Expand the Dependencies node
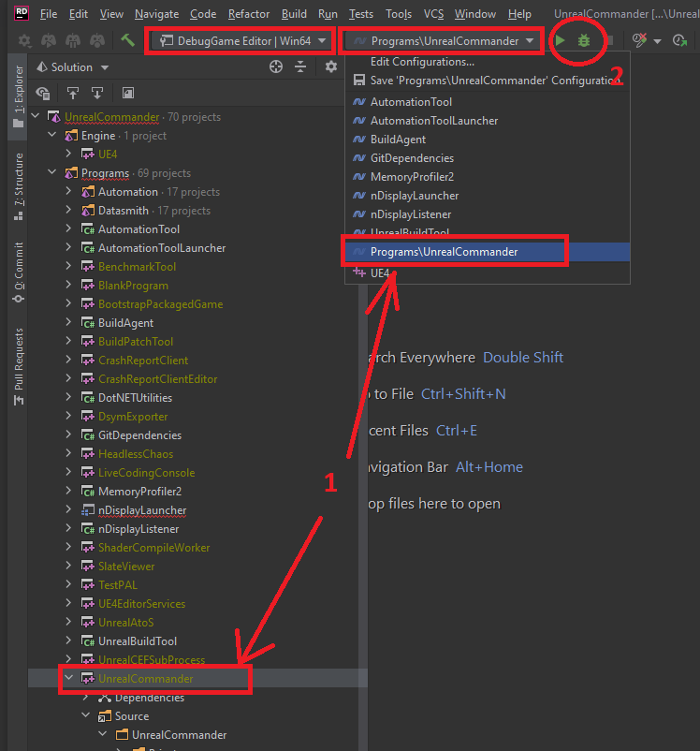This screenshot has width=700, height=751. coord(86,697)
